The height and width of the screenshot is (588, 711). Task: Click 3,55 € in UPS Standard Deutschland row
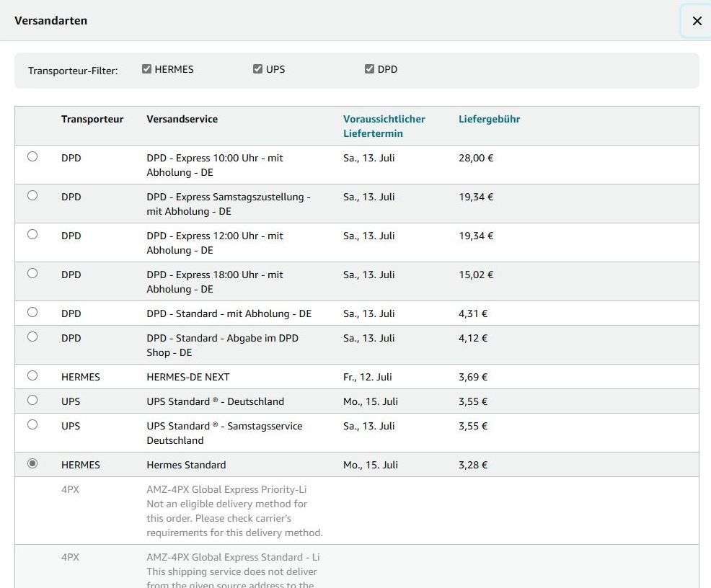(473, 402)
